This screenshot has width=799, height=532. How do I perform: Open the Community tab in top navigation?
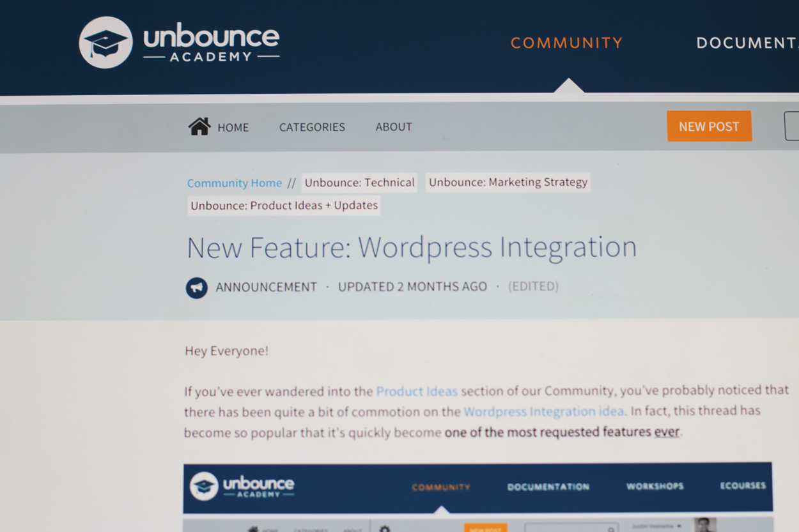pyautogui.click(x=566, y=43)
